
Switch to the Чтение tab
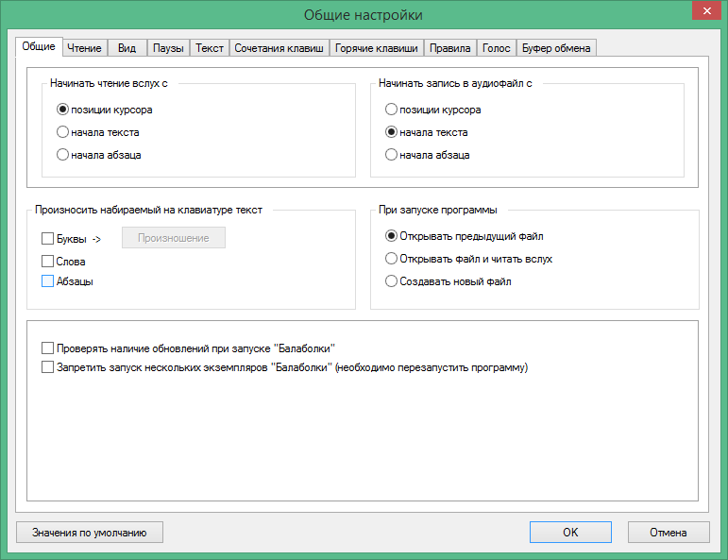coord(85,47)
